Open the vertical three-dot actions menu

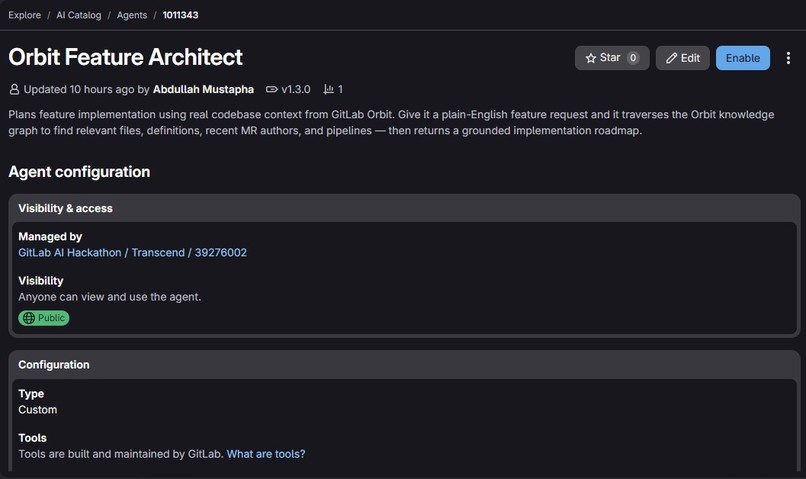pos(788,58)
